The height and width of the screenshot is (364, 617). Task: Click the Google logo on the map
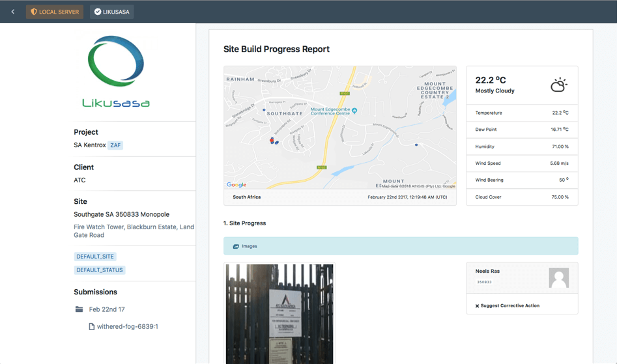click(x=237, y=185)
